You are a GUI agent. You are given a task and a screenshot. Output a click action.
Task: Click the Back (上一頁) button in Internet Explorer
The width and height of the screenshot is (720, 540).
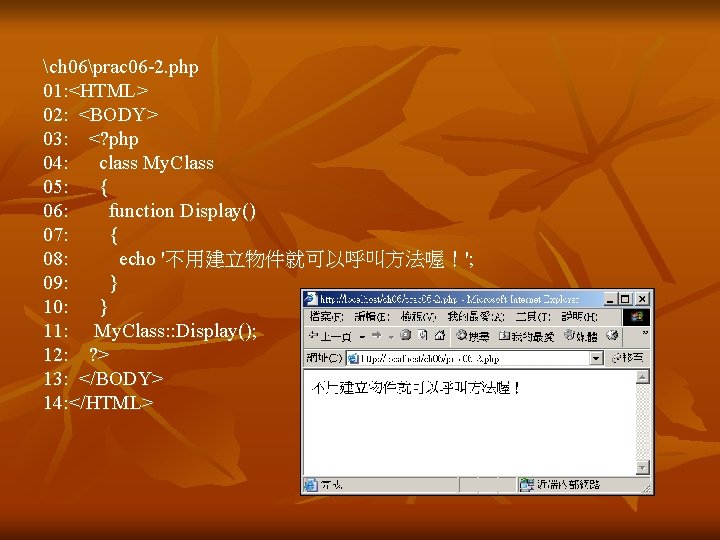[331, 337]
